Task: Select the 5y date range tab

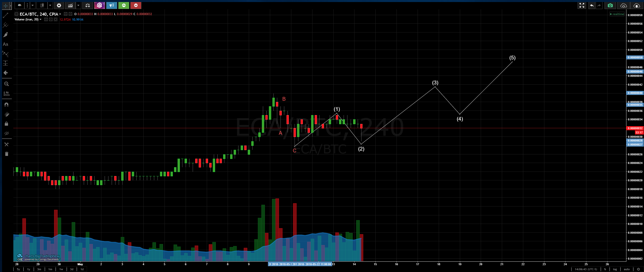Action: pyautogui.click(x=18, y=269)
